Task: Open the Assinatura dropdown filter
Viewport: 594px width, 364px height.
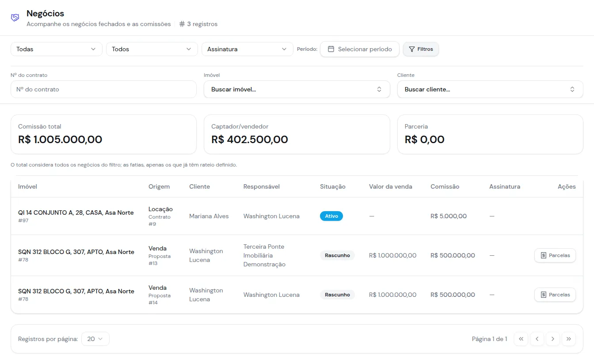Action: (x=247, y=49)
